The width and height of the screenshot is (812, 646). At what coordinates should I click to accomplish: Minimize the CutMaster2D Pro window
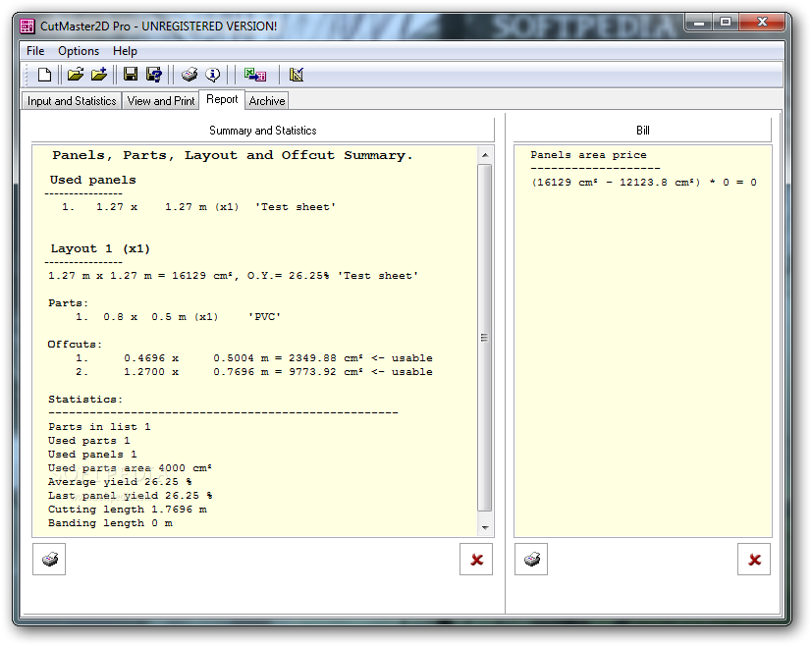[699, 23]
